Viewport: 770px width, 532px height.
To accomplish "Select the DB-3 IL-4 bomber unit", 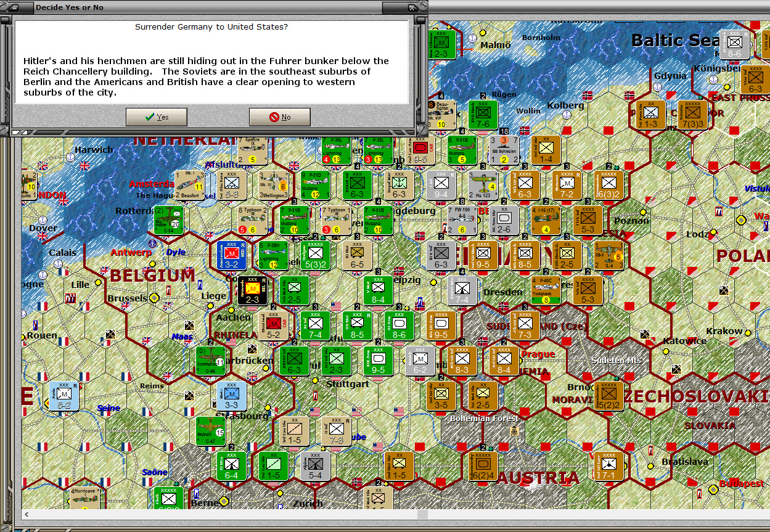I will coord(608,256).
